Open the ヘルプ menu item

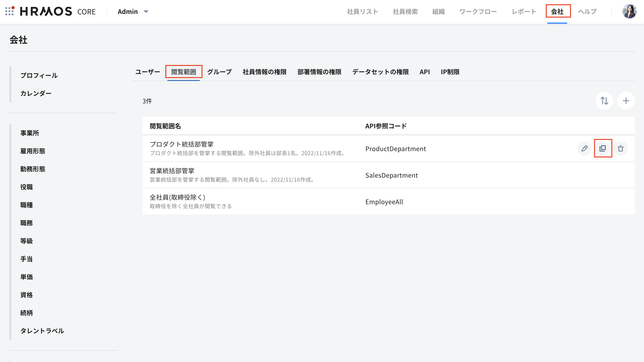coord(587,11)
